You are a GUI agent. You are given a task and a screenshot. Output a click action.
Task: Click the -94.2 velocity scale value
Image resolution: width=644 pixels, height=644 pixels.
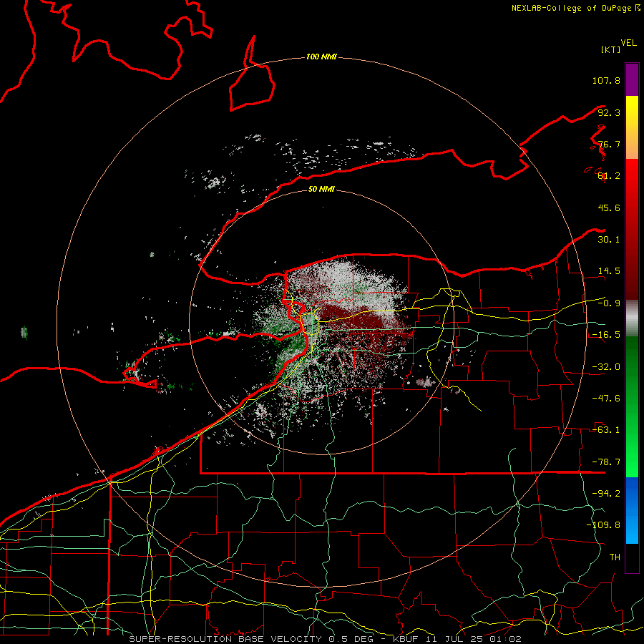tap(606, 493)
